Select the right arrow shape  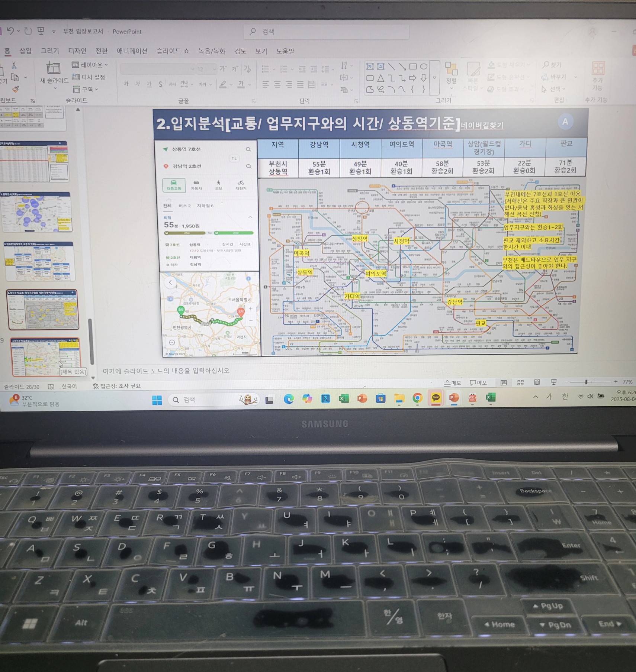click(413, 78)
